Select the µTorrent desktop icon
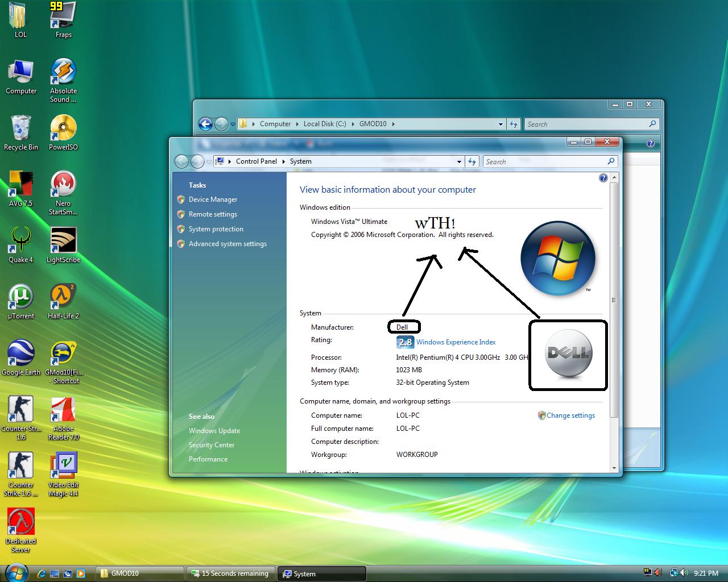This screenshot has height=582, width=728. 20,301
